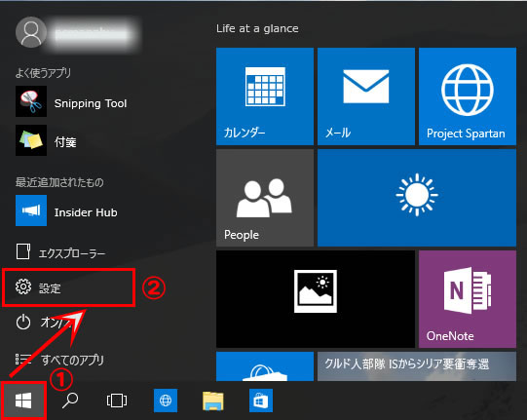Open the People tile

[265, 198]
